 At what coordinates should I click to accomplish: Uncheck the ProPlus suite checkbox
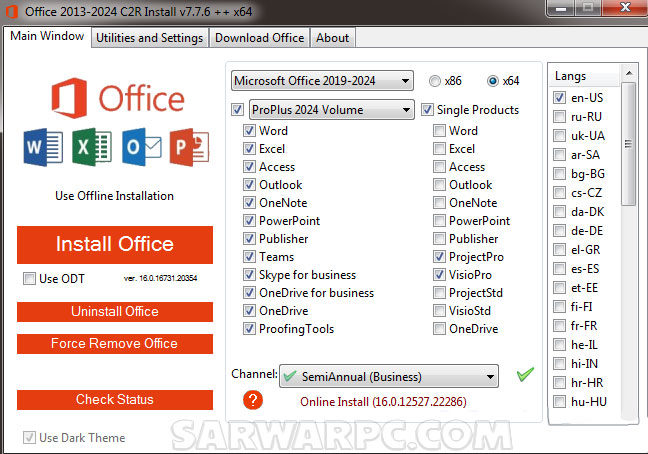click(238, 110)
